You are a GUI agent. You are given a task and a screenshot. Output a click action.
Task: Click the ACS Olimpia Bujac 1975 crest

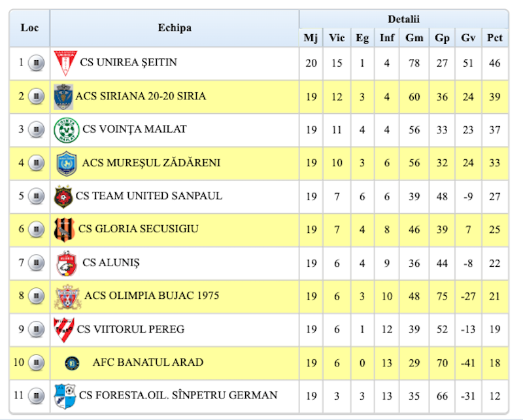pyautogui.click(x=67, y=296)
